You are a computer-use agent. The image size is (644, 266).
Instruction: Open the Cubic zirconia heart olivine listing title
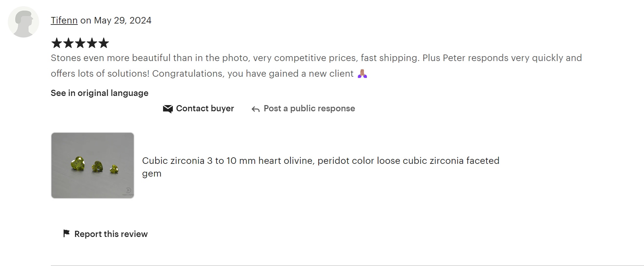(321, 167)
